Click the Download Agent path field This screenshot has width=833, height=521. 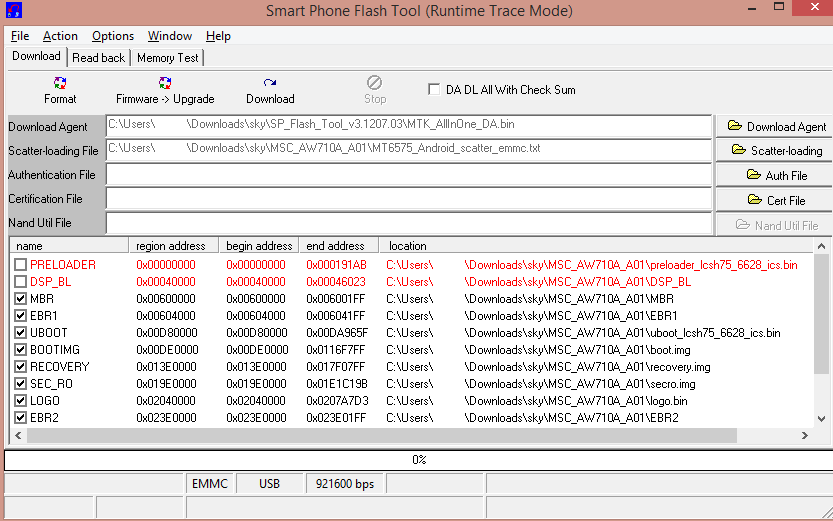409,126
